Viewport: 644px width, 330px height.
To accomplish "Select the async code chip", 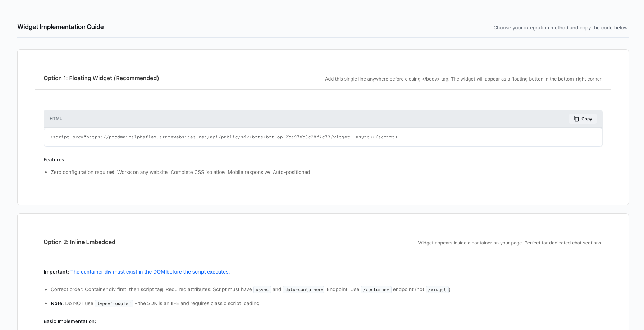I will pos(262,289).
